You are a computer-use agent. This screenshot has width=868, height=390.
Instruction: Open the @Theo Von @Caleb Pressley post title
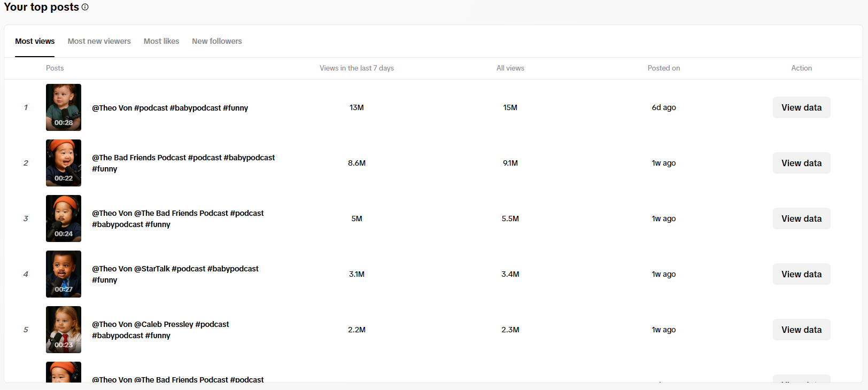point(160,330)
